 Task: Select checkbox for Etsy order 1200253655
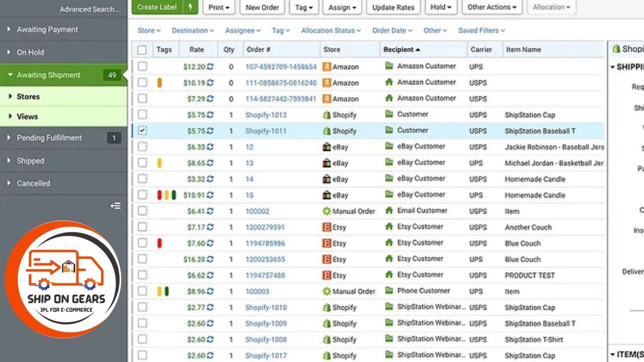click(x=143, y=259)
